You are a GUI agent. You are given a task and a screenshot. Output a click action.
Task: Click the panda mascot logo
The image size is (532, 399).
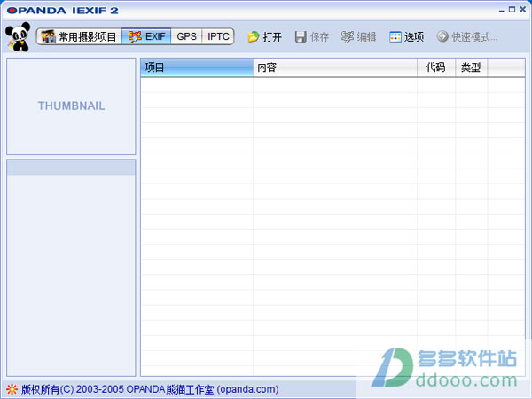point(18,36)
